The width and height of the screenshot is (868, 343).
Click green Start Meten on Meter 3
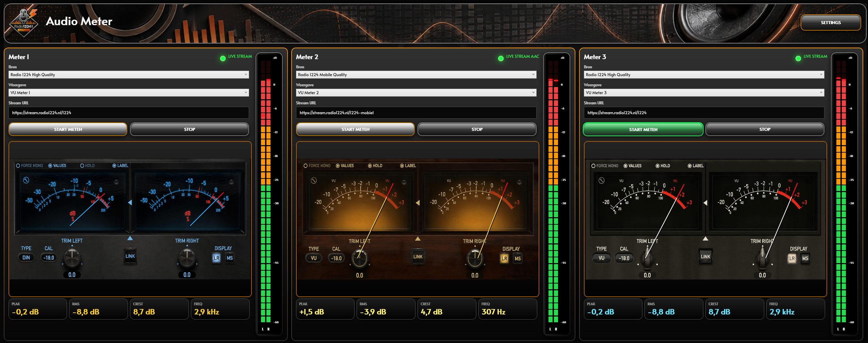click(x=643, y=129)
